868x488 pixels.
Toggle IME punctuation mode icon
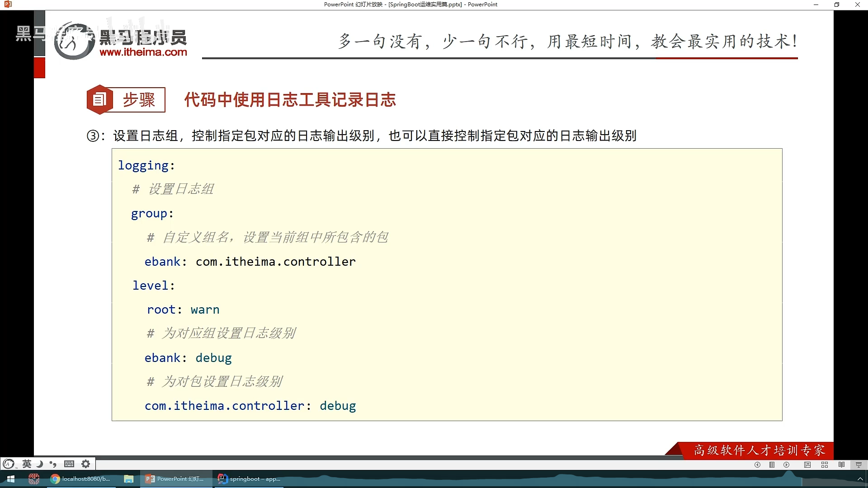(53, 464)
